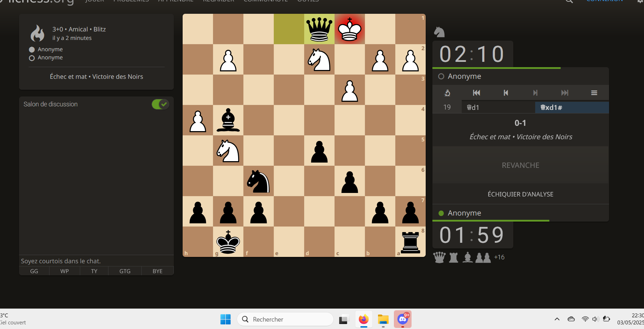Jump to the first move

coord(476,93)
